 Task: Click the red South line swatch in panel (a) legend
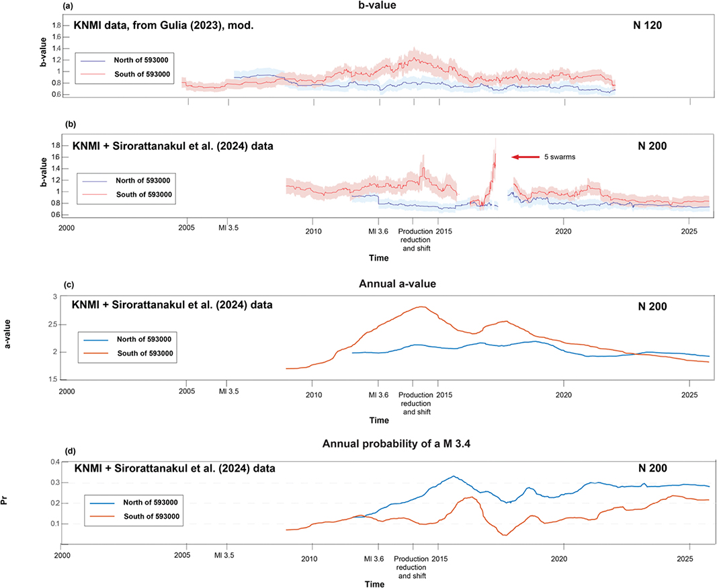pyautogui.click(x=93, y=74)
